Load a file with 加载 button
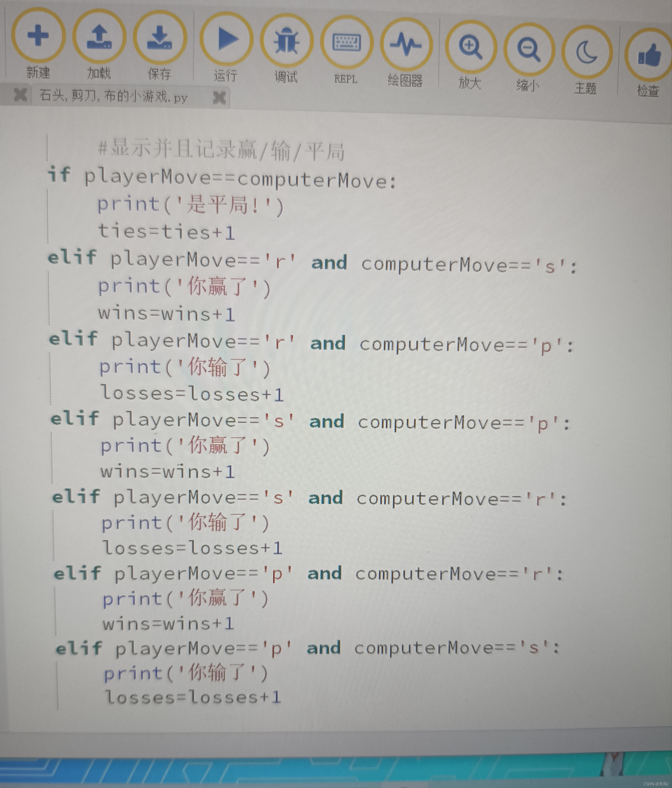 pos(99,37)
